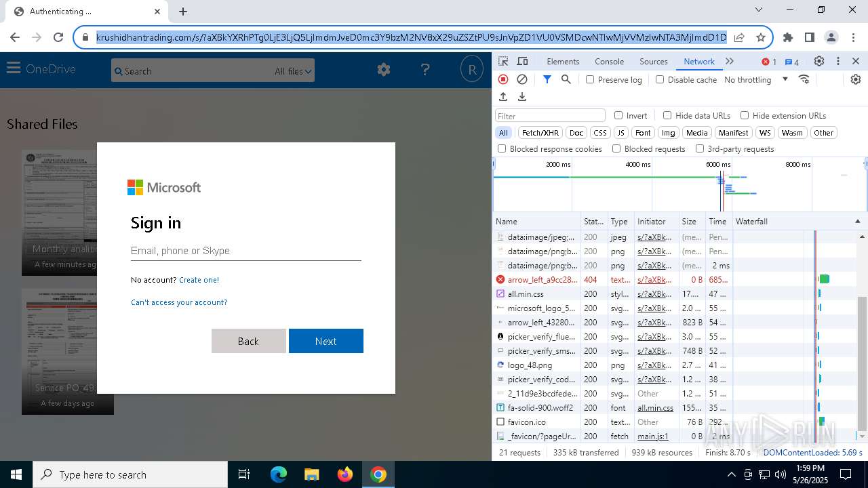Toggle the device toolbar icon
Viewport: 868px width, 488px height.
522,61
